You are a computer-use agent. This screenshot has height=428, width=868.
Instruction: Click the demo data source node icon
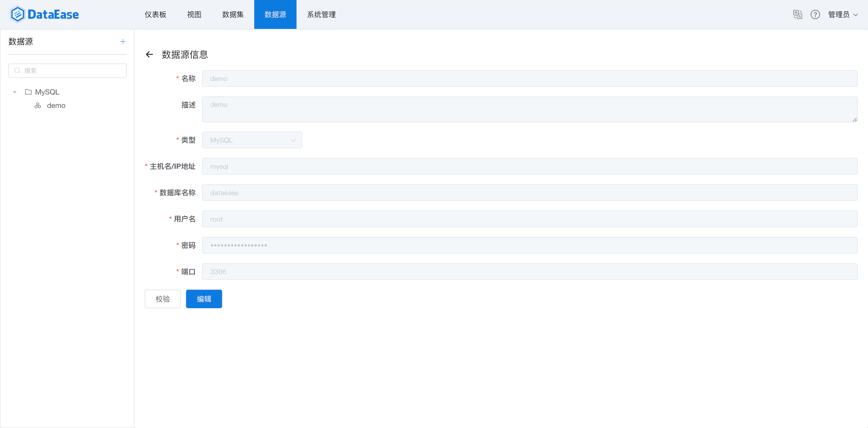click(x=38, y=105)
